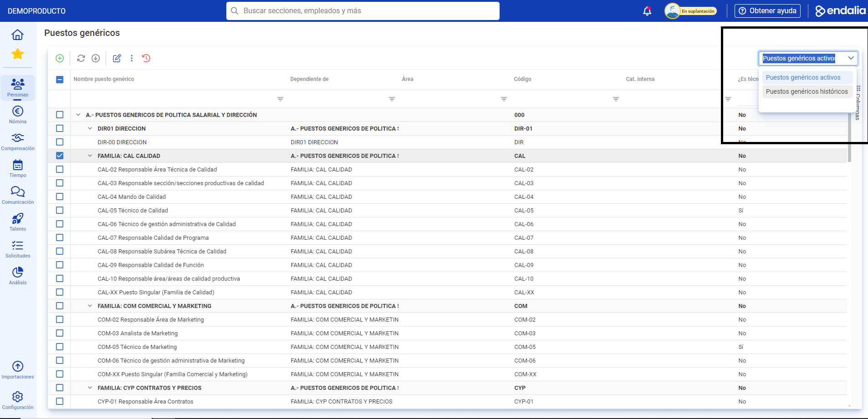The image size is (868, 419).
Task: Open Comunicación in the sidebar
Action: tap(18, 195)
